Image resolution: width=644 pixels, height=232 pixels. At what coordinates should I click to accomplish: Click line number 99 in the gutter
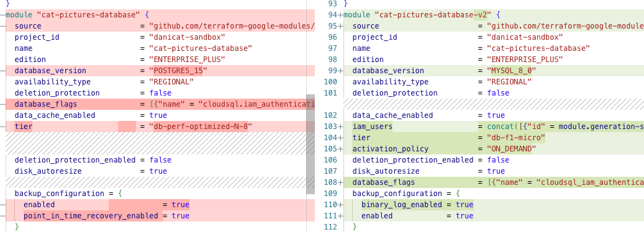tap(332, 71)
